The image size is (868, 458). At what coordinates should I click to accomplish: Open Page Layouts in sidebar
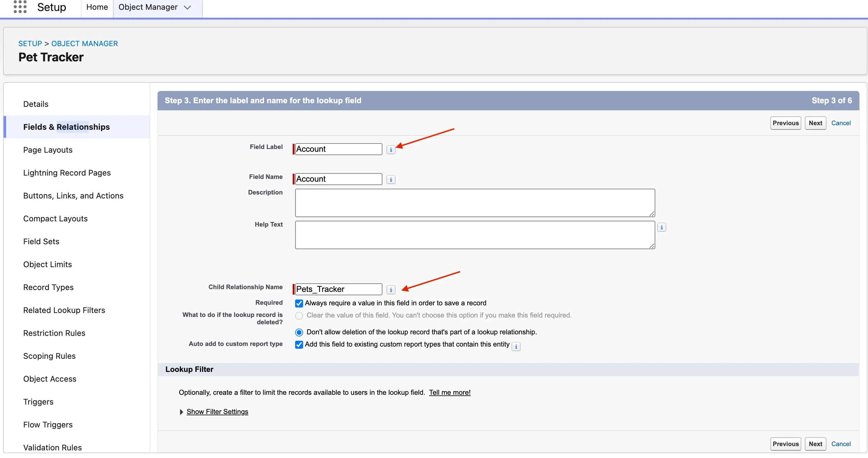pyautogui.click(x=48, y=150)
